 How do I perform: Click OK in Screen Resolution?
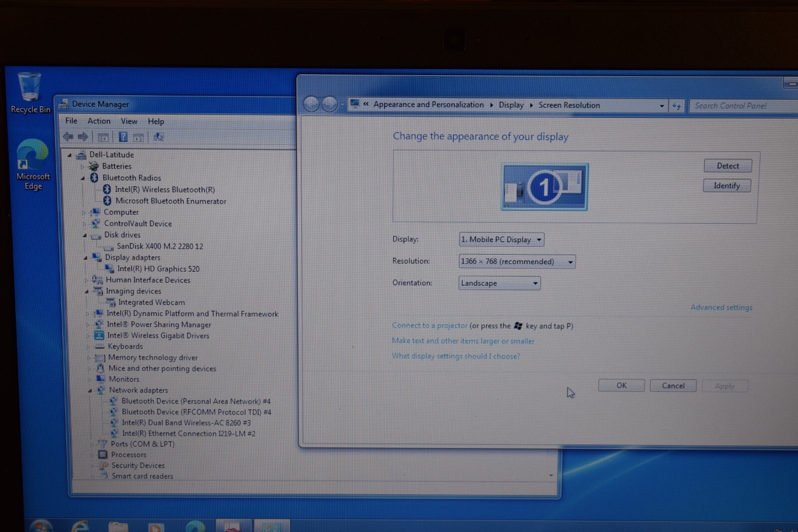coord(621,385)
